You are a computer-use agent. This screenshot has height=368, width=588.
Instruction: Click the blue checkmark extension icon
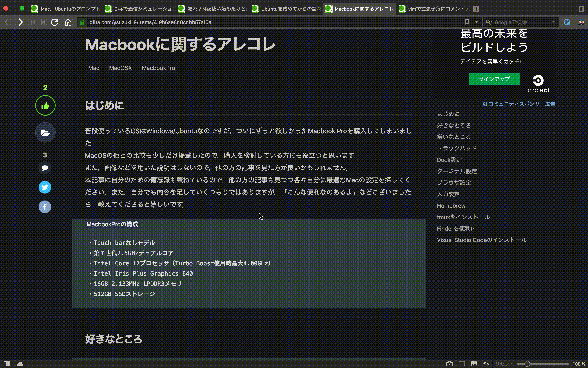pos(567,22)
